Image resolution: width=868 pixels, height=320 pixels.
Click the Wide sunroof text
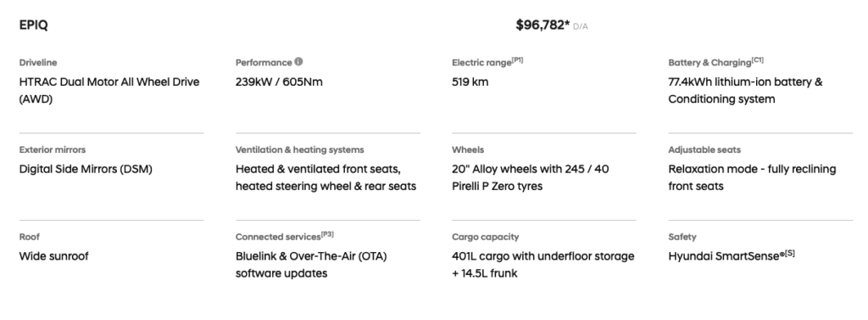[53, 256]
